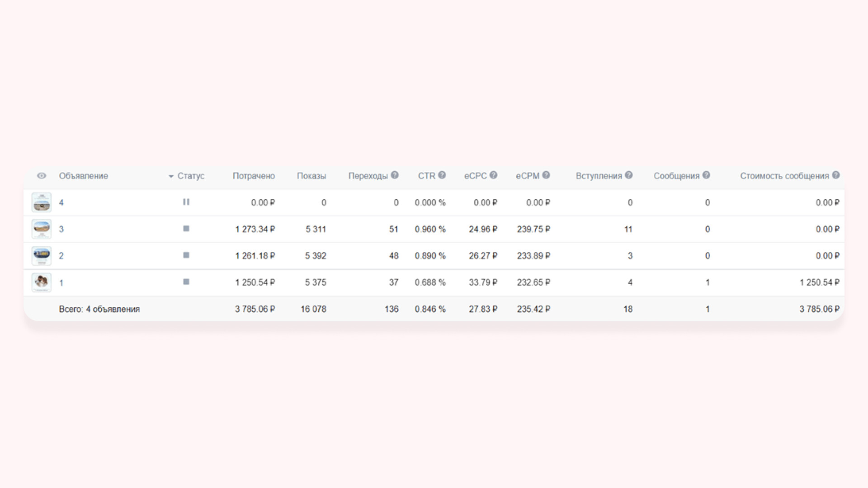This screenshot has width=868, height=488.
Task: Toggle stopped status of ad 2
Action: click(186, 255)
